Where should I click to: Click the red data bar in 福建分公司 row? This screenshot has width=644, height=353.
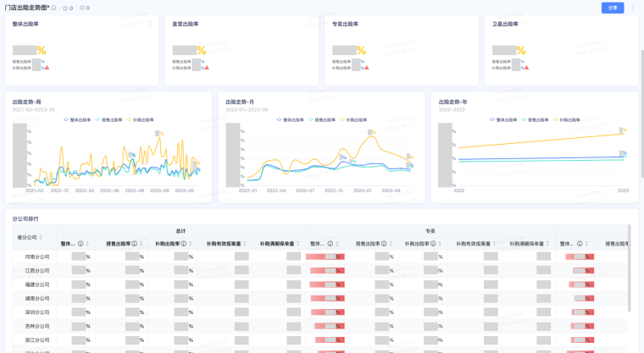[327, 284]
